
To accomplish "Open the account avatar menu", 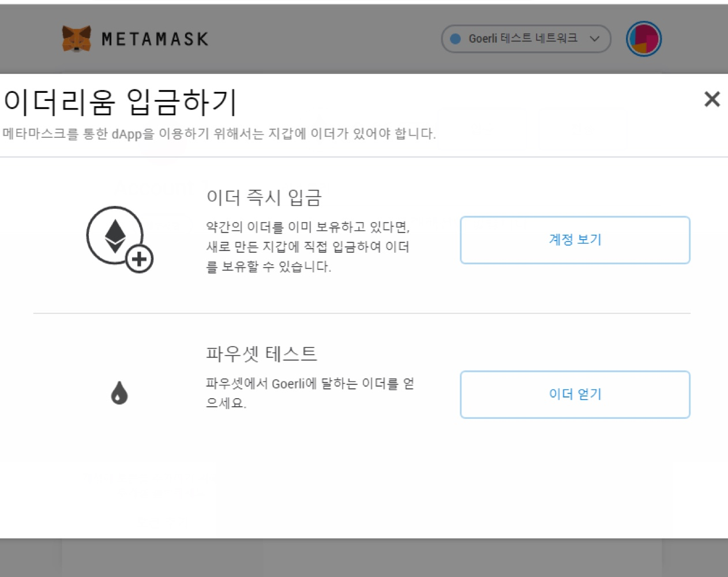I will pos(643,39).
